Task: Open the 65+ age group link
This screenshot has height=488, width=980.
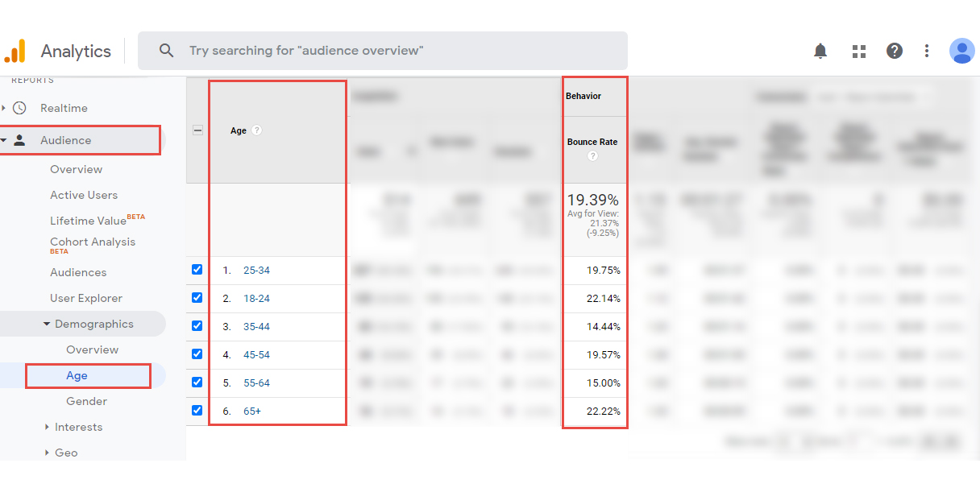Action: point(252,411)
